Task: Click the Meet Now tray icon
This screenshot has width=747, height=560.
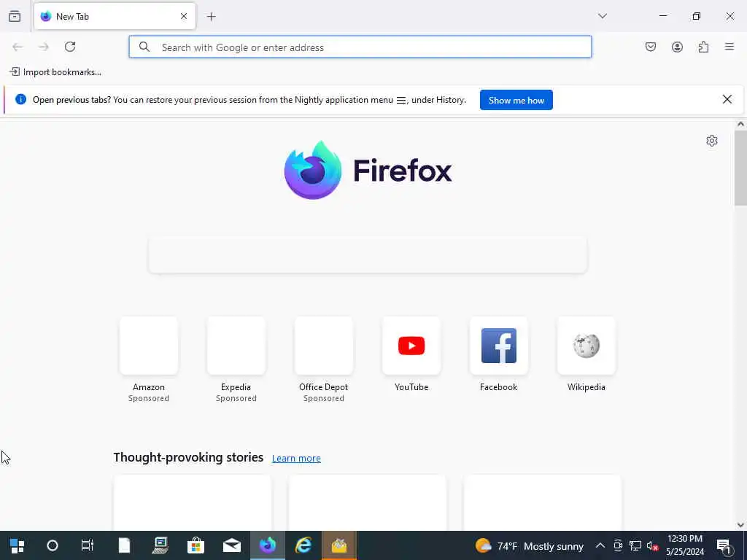Action: (618, 545)
